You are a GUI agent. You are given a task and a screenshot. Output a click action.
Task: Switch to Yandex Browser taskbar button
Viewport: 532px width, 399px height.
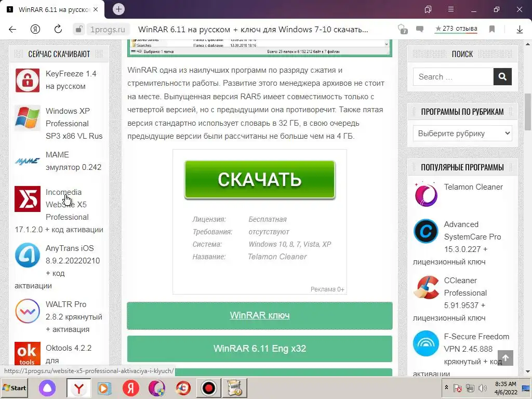click(79, 388)
